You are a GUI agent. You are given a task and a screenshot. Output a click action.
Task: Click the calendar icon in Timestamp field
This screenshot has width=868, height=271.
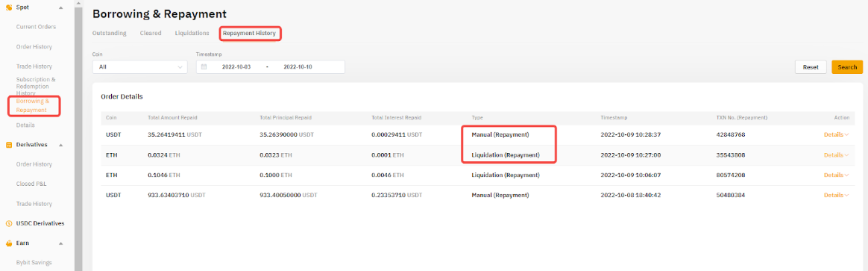[x=204, y=66]
